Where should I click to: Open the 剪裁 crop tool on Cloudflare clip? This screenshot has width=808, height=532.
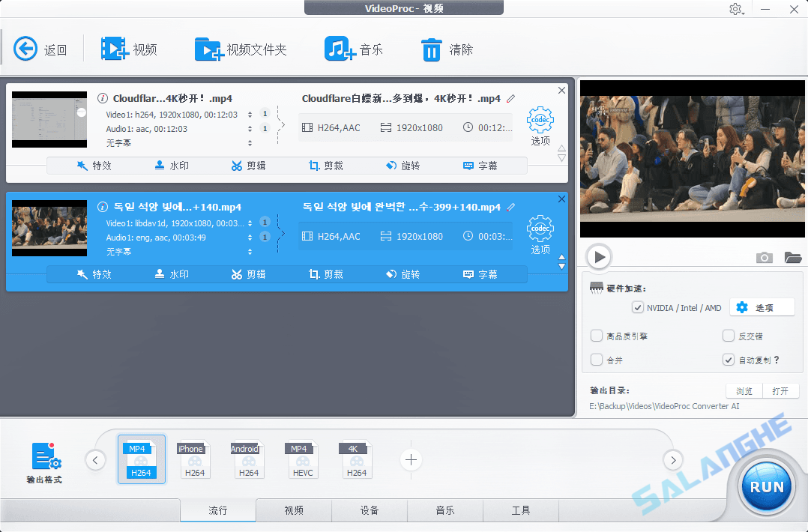tap(325, 165)
